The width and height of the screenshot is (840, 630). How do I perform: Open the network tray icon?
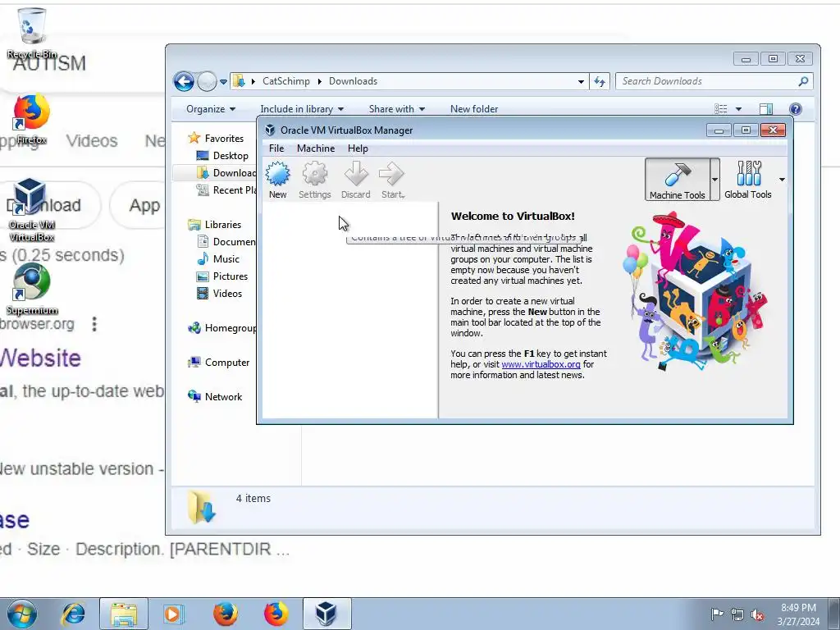tap(737, 614)
